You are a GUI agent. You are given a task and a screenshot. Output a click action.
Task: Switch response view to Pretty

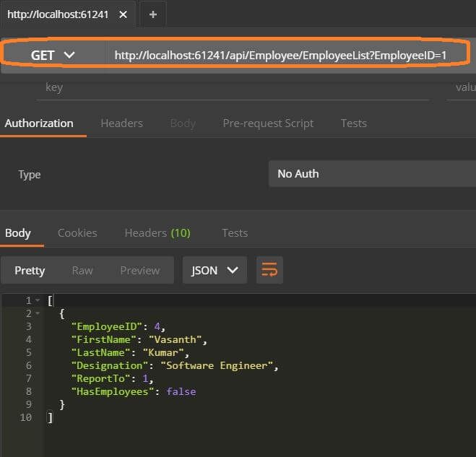point(30,270)
